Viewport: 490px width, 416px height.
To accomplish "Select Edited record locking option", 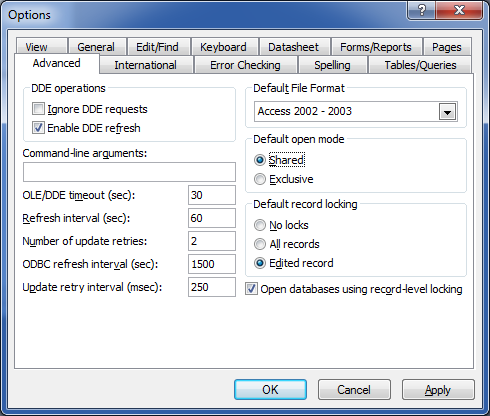I will 260,263.
